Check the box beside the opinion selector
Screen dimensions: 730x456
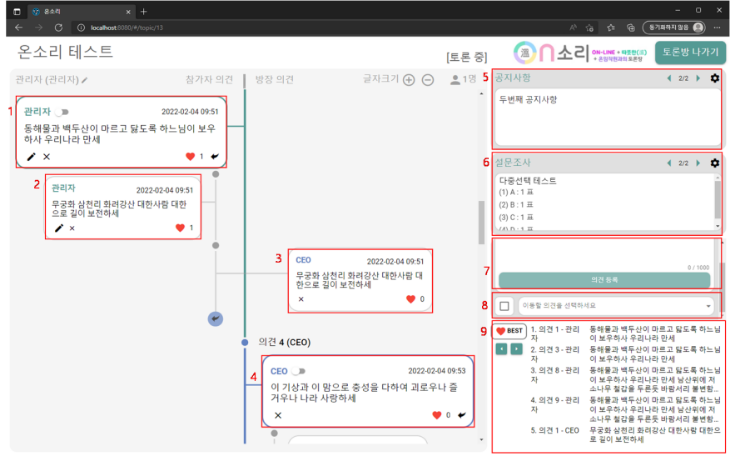(505, 305)
